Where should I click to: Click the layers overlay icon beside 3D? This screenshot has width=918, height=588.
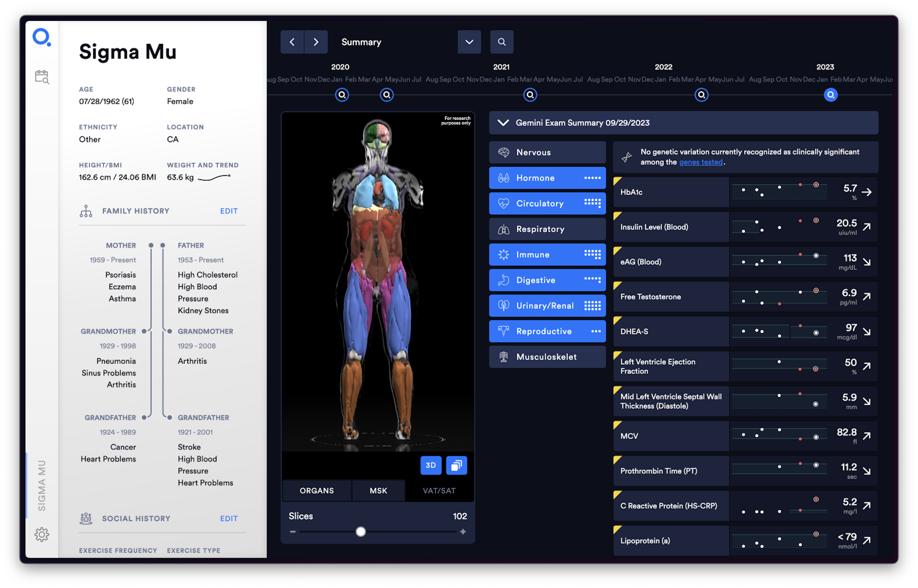(456, 465)
